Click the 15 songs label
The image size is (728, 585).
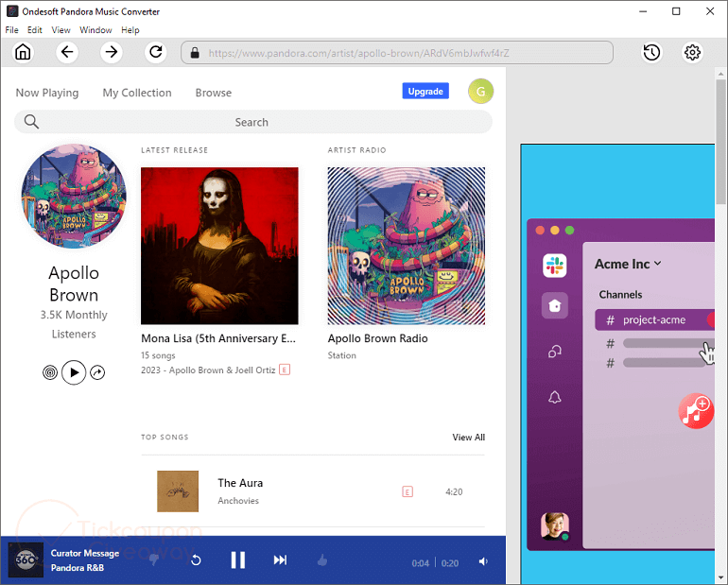tap(158, 355)
